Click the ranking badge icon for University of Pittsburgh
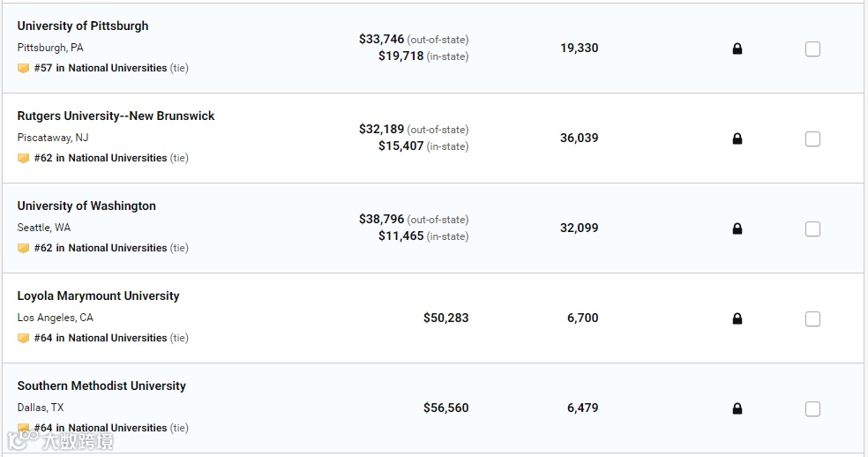 pyautogui.click(x=24, y=68)
